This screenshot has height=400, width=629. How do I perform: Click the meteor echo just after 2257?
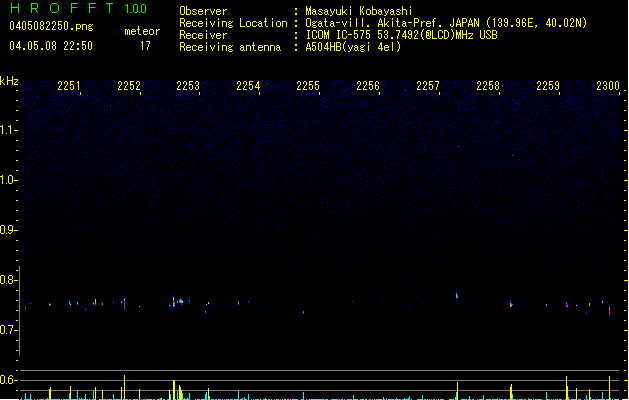point(457,295)
